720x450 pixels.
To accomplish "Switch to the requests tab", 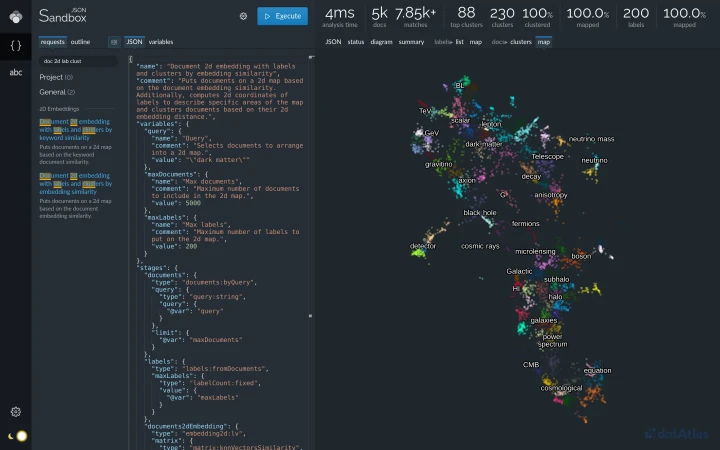I will click(52, 42).
